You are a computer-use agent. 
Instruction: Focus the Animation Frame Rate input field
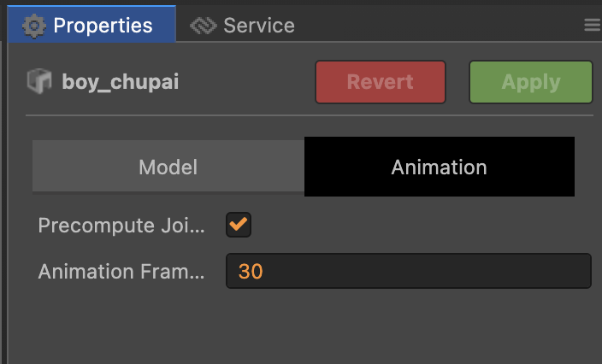click(407, 272)
